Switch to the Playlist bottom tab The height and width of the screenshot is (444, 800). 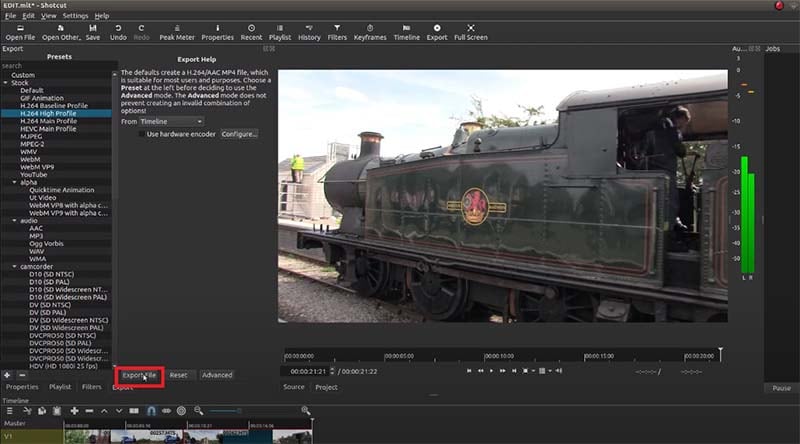[x=60, y=387]
